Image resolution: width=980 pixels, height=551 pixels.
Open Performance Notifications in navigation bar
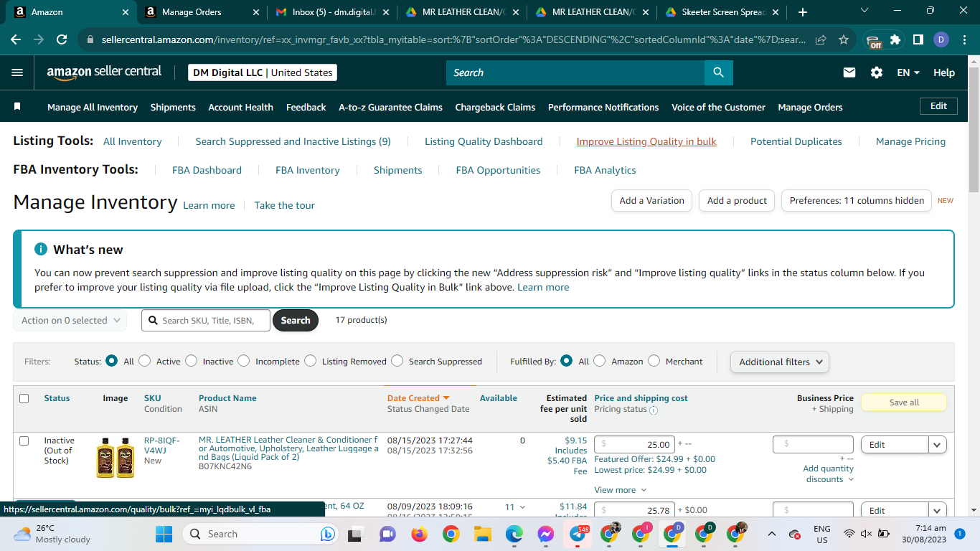(603, 107)
